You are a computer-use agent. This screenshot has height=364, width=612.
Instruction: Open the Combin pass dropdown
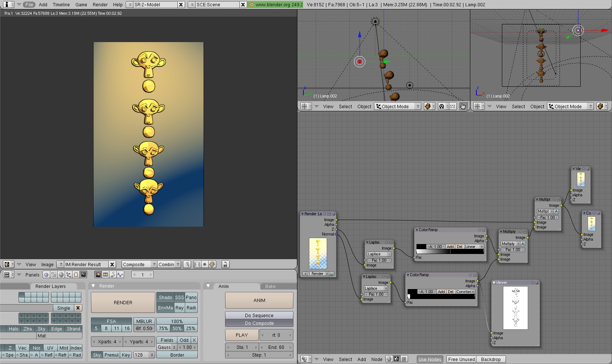(x=169, y=264)
